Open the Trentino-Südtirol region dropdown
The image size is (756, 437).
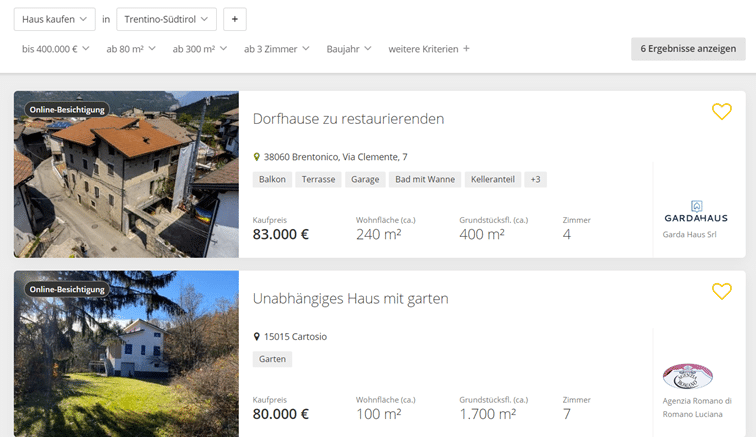[x=166, y=19]
